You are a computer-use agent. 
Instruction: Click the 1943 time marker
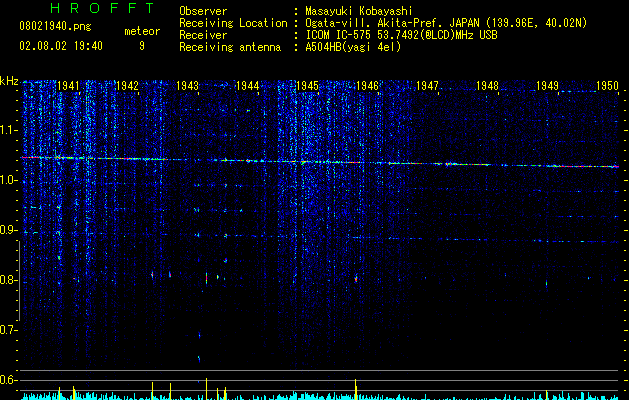(187, 86)
